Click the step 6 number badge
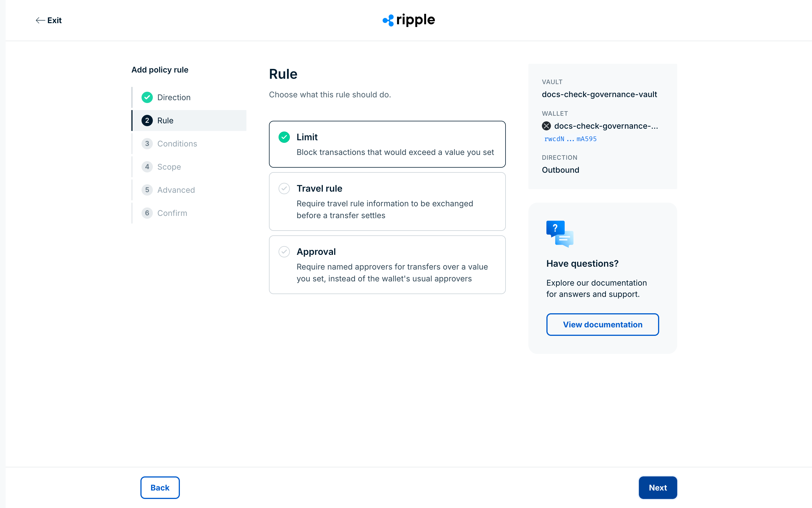Screen dimensions: 812x508 point(147,213)
